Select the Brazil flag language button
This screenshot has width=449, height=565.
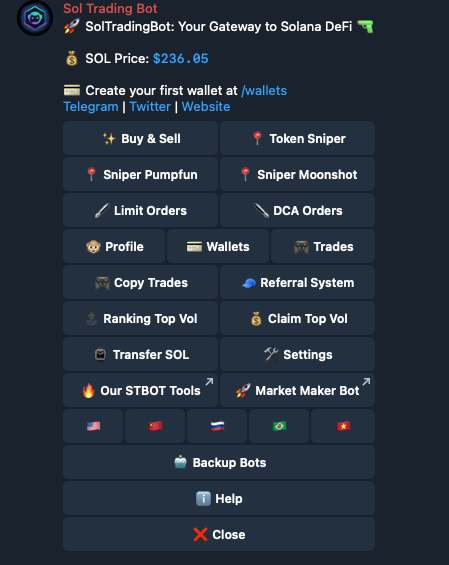point(279,426)
